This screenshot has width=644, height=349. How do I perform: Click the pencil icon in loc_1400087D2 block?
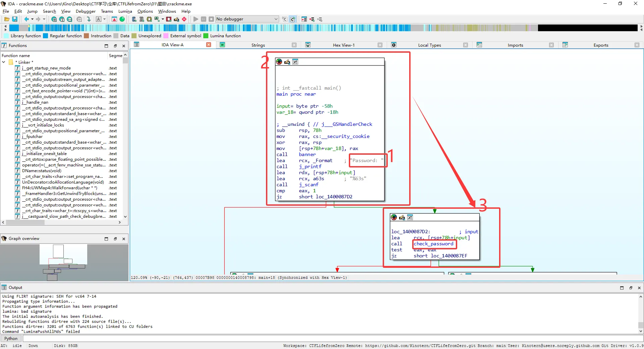coord(402,217)
